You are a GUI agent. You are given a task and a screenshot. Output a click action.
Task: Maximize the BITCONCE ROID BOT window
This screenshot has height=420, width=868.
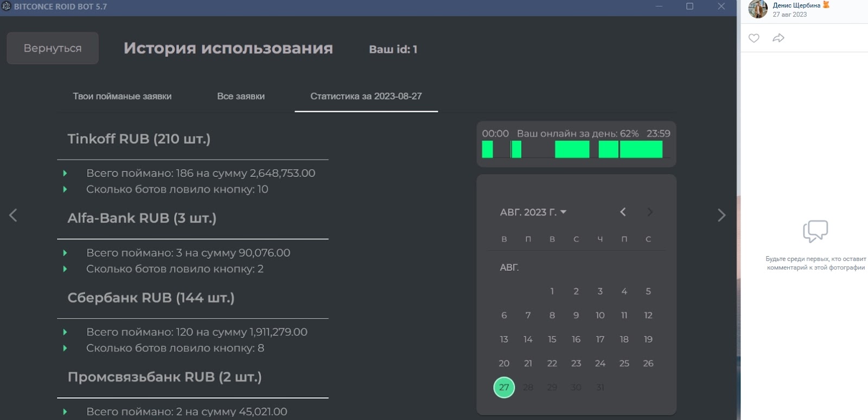pos(690,7)
